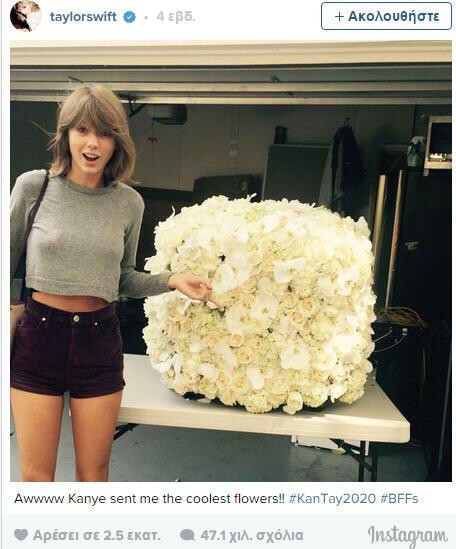Screen dimensions: 456x549
Task: Click the comment bubble icon
Action: click(187, 535)
